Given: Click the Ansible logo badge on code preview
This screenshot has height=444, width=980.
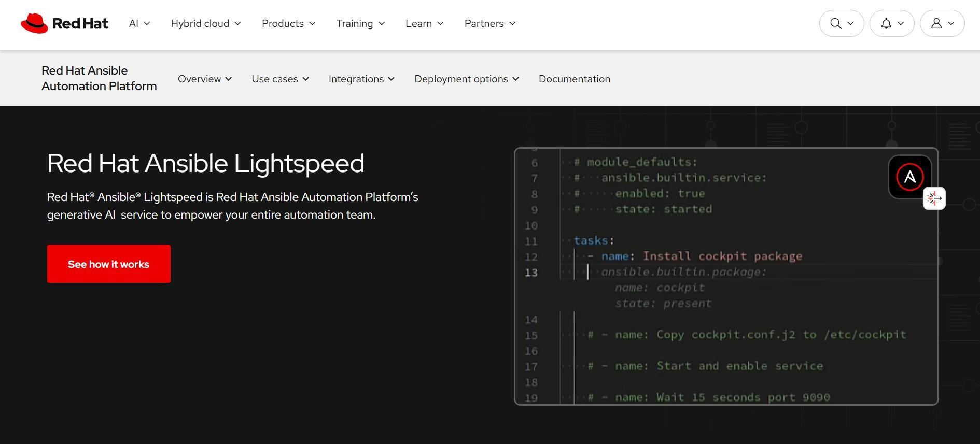Looking at the screenshot, I should click(909, 177).
